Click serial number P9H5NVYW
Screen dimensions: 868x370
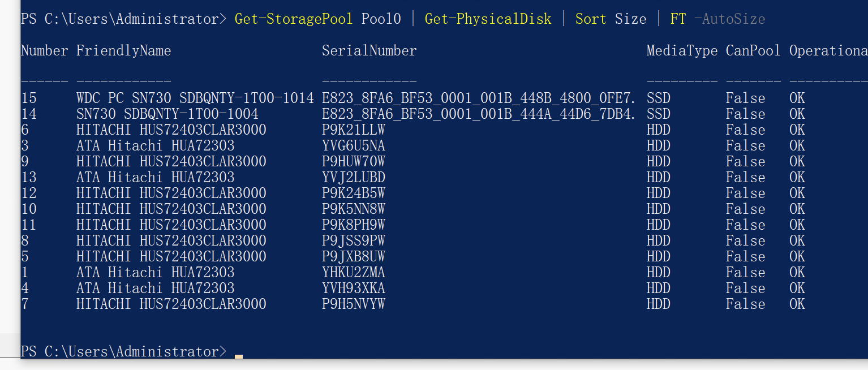[x=353, y=304]
